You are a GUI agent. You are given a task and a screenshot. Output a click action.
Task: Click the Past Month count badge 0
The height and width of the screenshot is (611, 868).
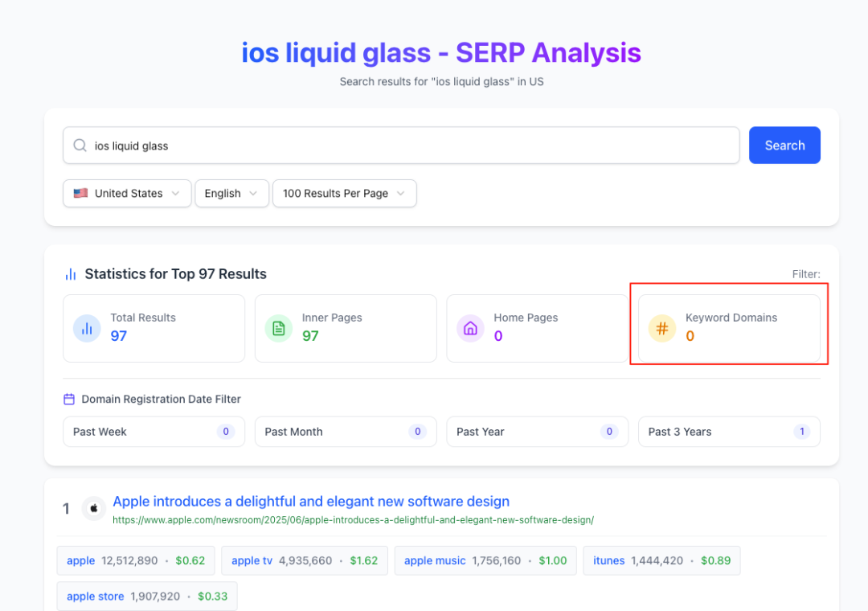coord(417,432)
